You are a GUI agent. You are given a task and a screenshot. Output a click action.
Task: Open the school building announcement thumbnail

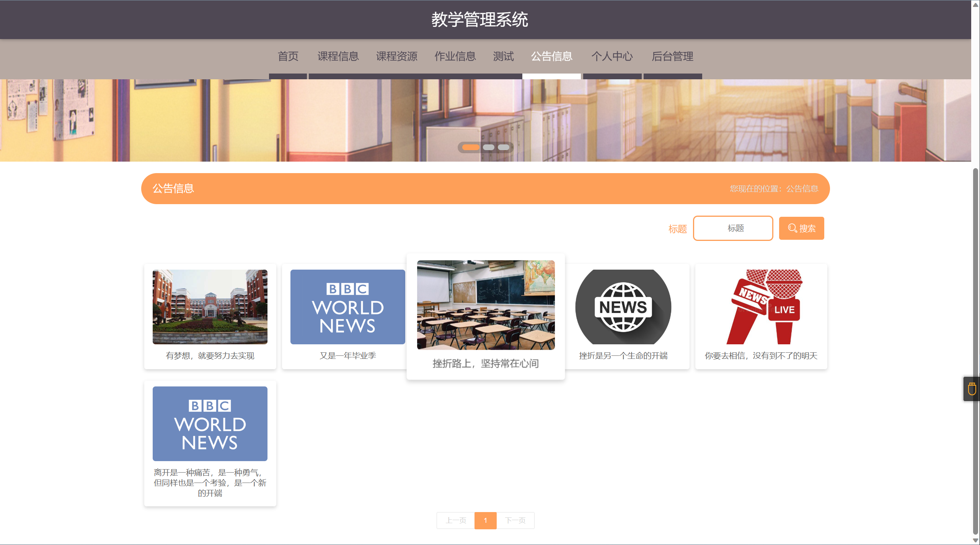point(210,307)
